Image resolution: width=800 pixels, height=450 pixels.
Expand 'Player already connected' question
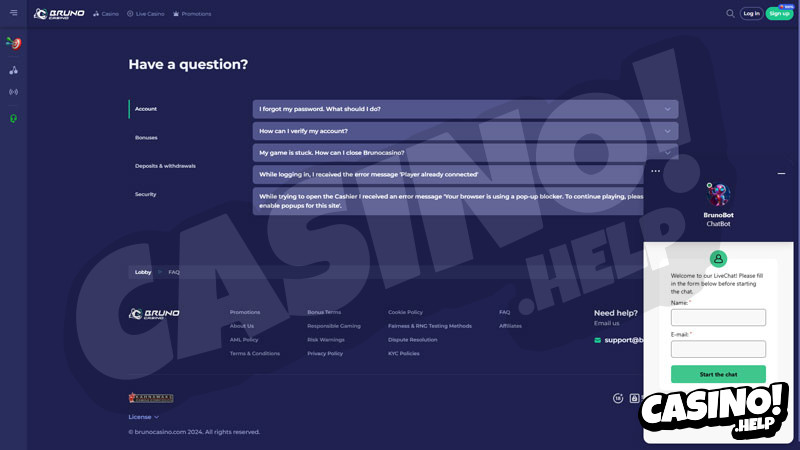click(x=448, y=174)
